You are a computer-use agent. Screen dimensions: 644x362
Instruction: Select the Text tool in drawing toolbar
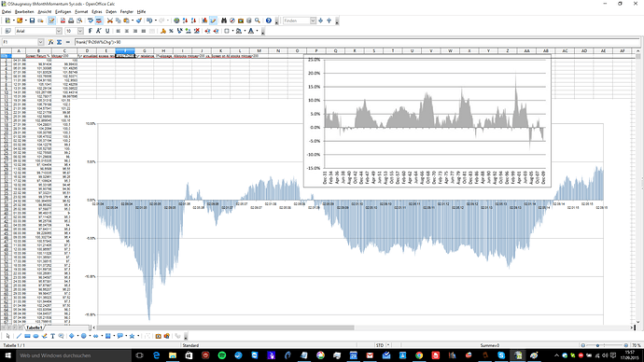52,336
